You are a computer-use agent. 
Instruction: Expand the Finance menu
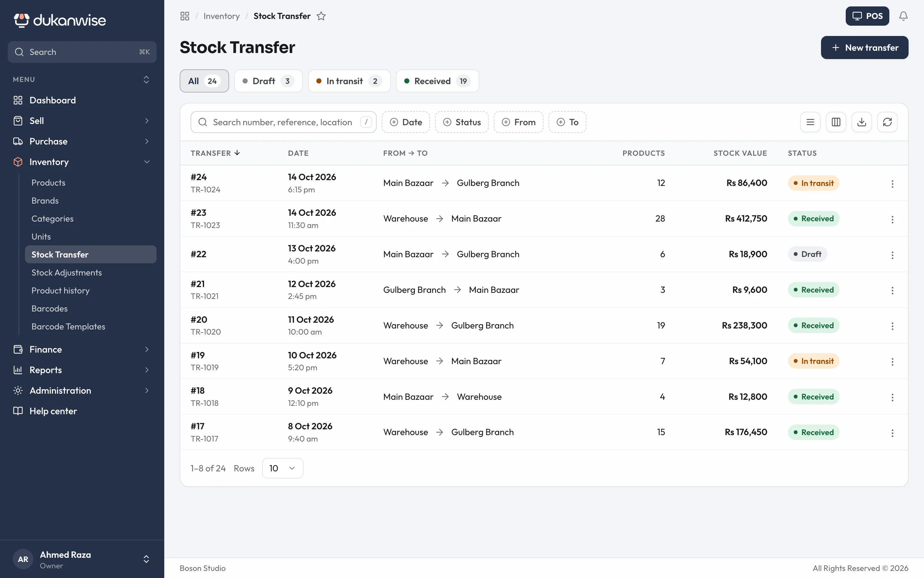(82, 349)
